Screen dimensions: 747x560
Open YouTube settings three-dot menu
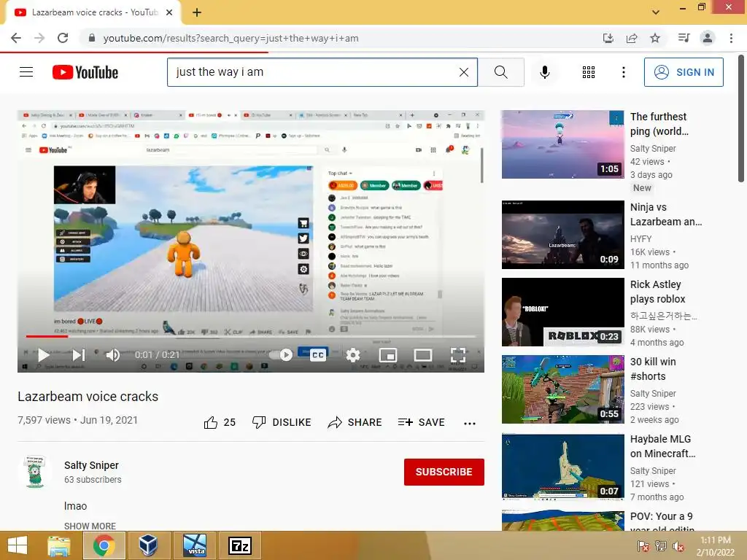click(x=623, y=72)
